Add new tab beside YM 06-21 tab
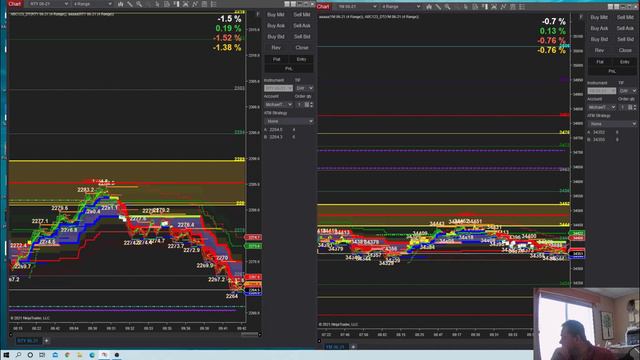This screenshot has width=640, height=360. click(353, 347)
